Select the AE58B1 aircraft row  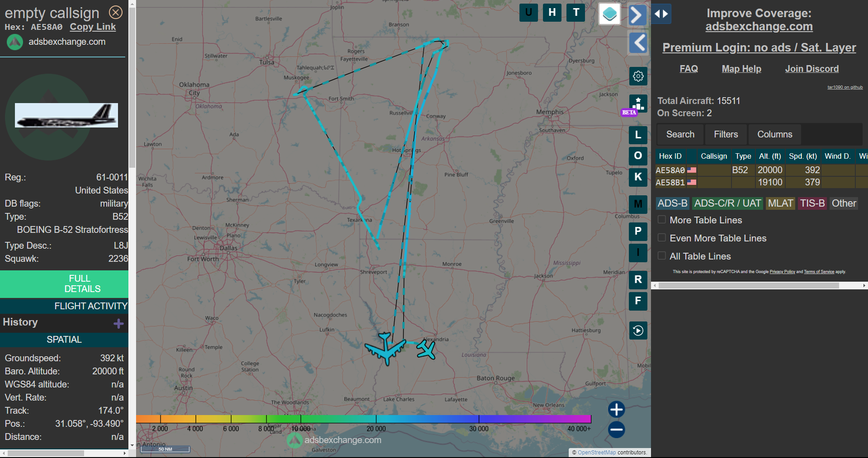[x=761, y=182]
